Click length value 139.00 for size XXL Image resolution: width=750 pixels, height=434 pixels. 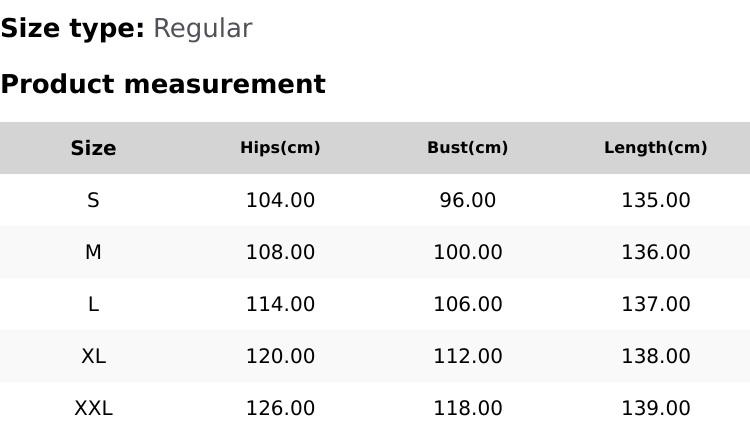pyautogui.click(x=655, y=408)
